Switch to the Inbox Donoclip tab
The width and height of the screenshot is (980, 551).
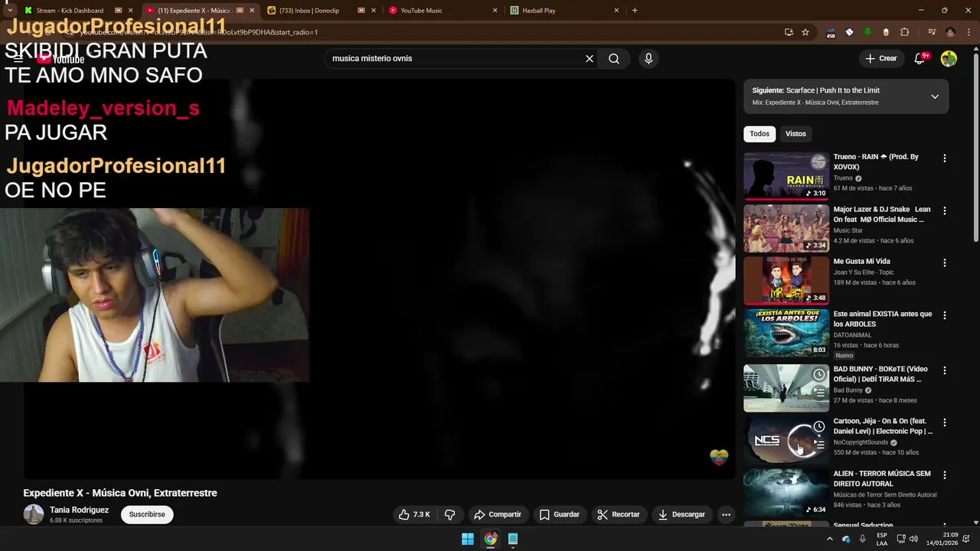tap(321, 11)
